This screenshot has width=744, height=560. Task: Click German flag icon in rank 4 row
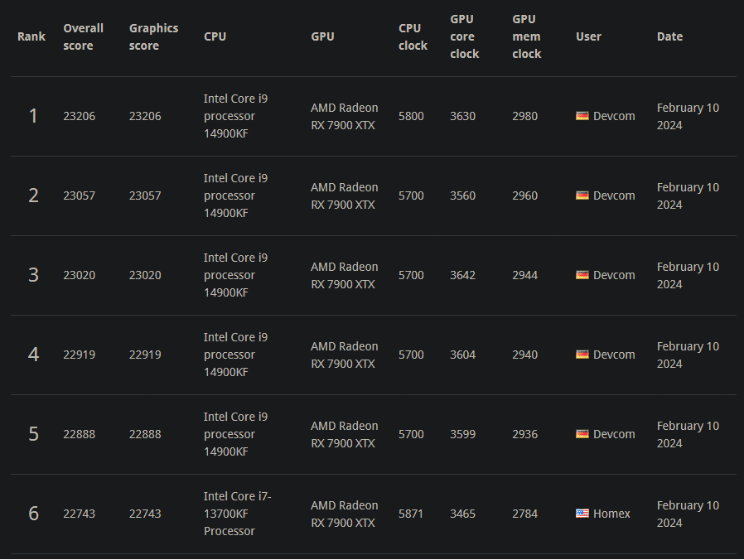[582, 355]
